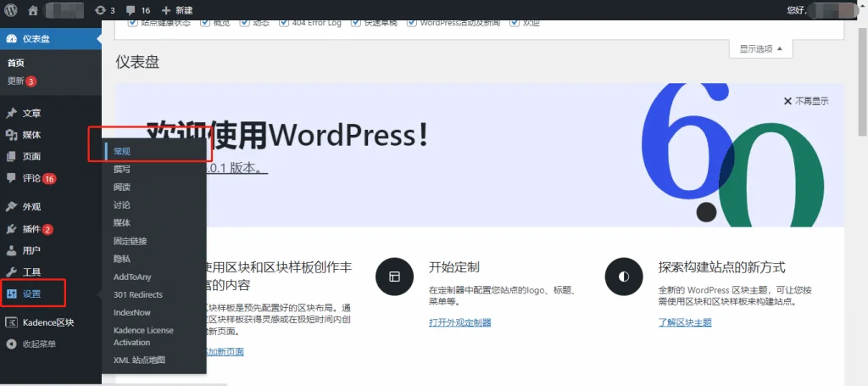The width and height of the screenshot is (868, 386).
Task: Open the 了解区块主题 link
Action: click(x=685, y=322)
